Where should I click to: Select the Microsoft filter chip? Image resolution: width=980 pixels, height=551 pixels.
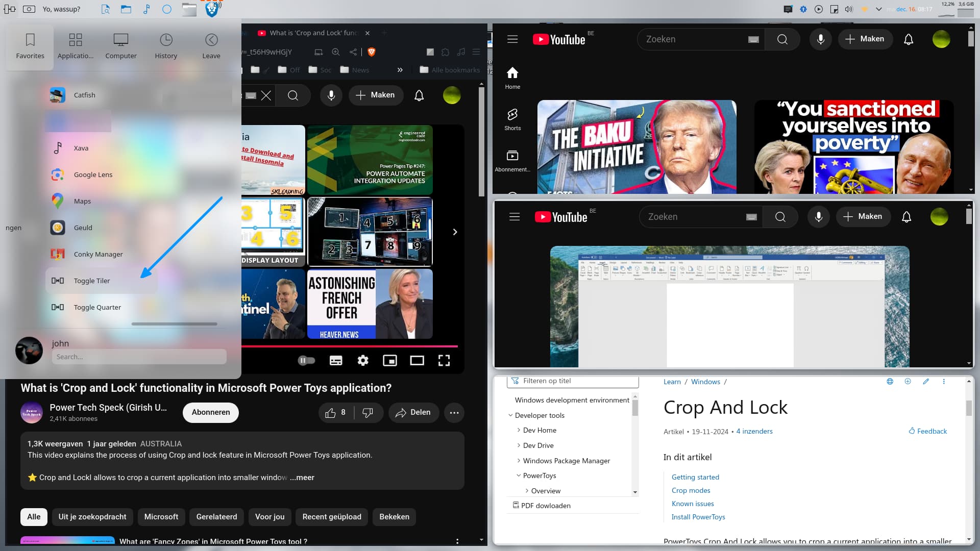(161, 517)
